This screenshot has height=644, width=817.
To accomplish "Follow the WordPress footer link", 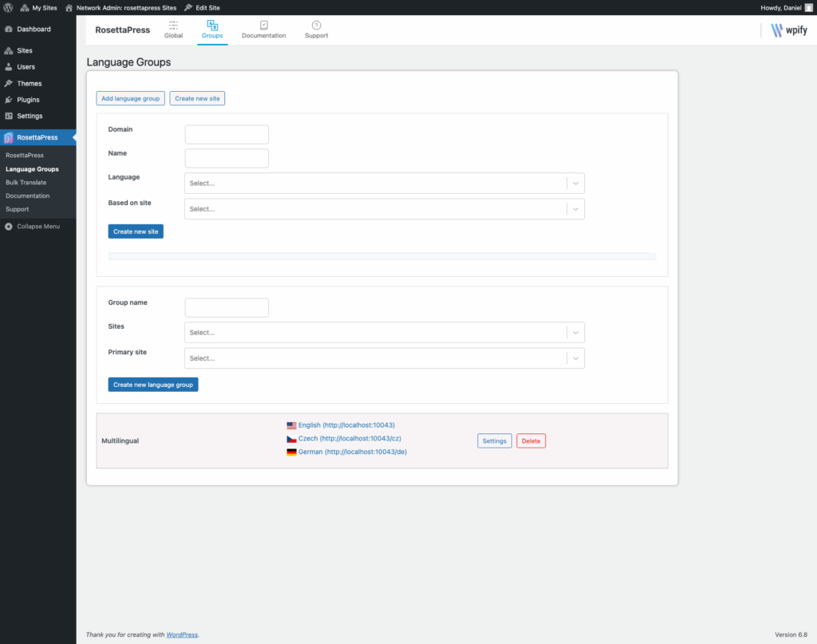I will (x=182, y=634).
